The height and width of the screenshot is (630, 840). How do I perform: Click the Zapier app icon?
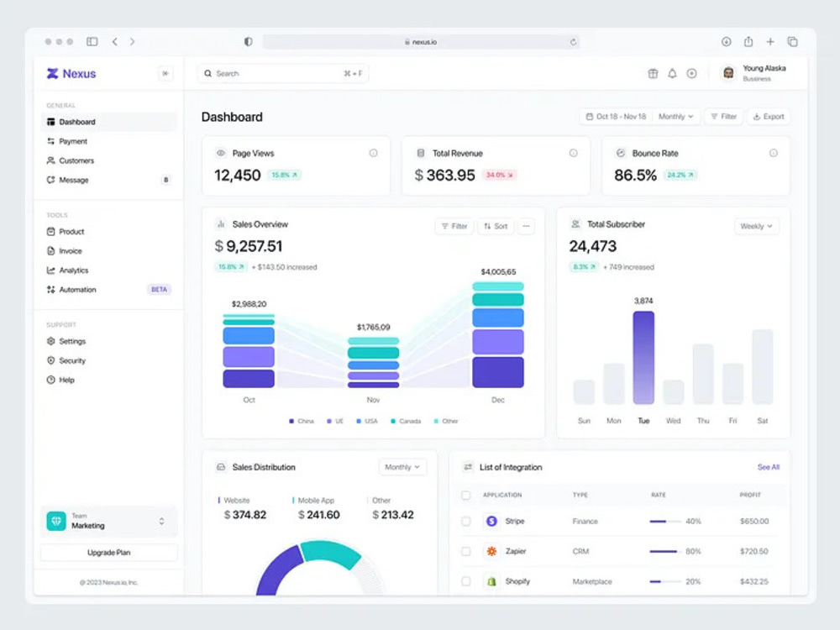coord(491,551)
